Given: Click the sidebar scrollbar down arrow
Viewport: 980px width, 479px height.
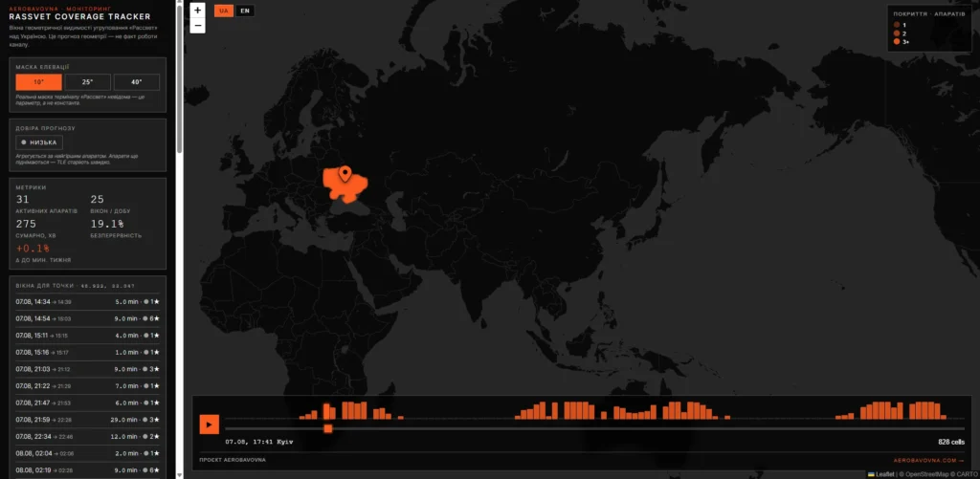Looking at the screenshot, I should click(x=179, y=476).
